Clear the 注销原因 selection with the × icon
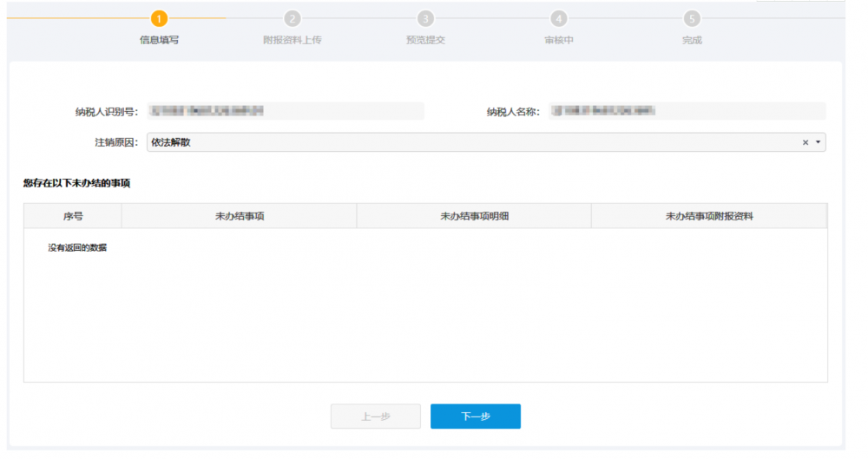 point(805,142)
